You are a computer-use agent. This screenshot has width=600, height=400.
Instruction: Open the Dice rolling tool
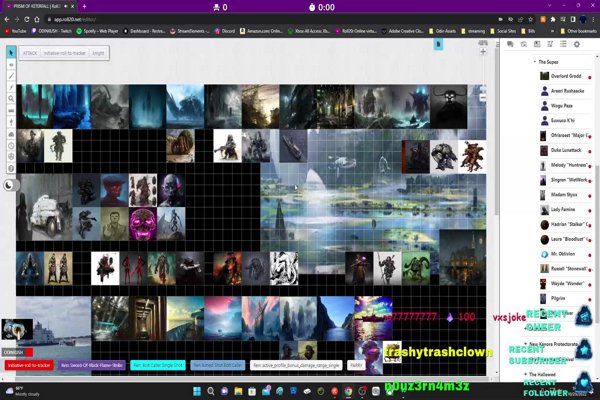click(x=11, y=157)
